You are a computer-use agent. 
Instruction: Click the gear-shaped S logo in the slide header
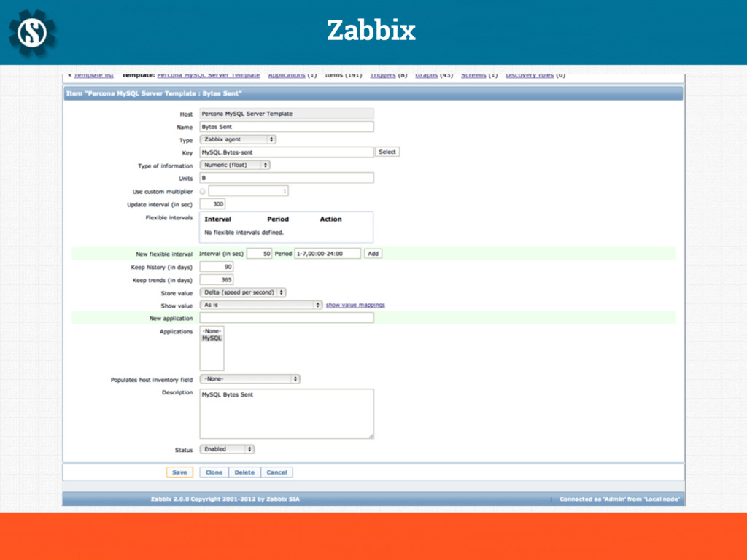(x=32, y=33)
